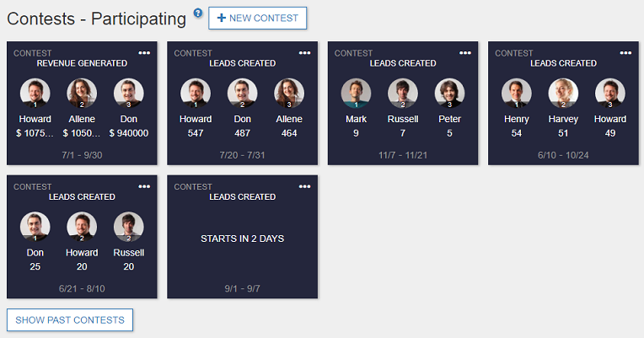
Task: Click the Revenue Generated contest title
Action: pyautogui.click(x=82, y=63)
